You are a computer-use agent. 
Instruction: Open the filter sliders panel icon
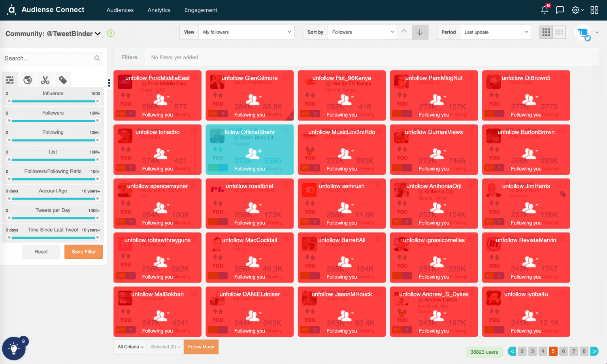point(9,79)
